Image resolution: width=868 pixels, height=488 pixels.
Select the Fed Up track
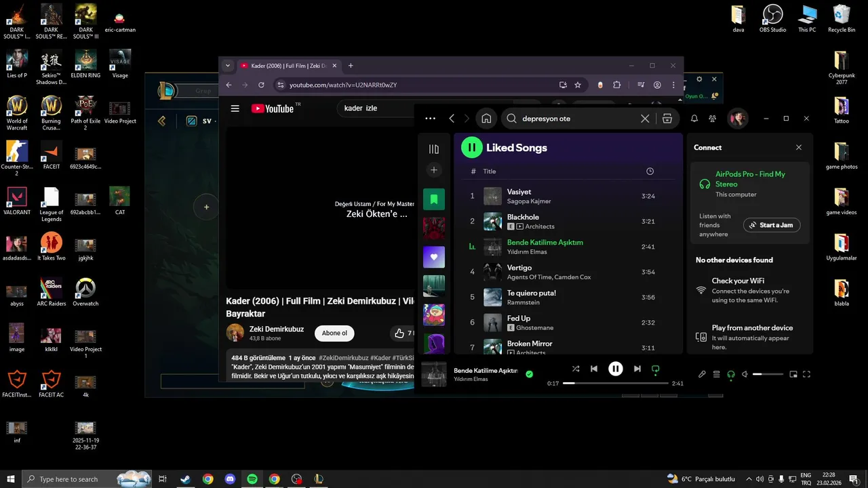[569, 323]
